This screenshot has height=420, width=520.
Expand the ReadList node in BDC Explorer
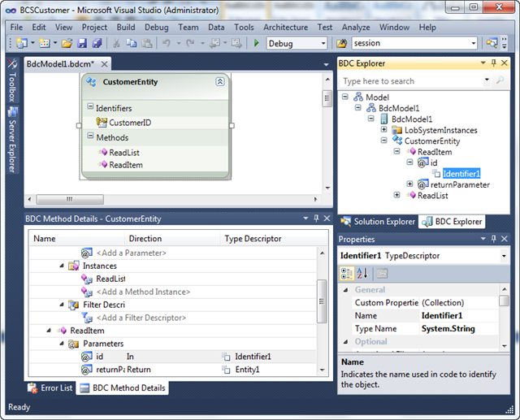(396, 195)
